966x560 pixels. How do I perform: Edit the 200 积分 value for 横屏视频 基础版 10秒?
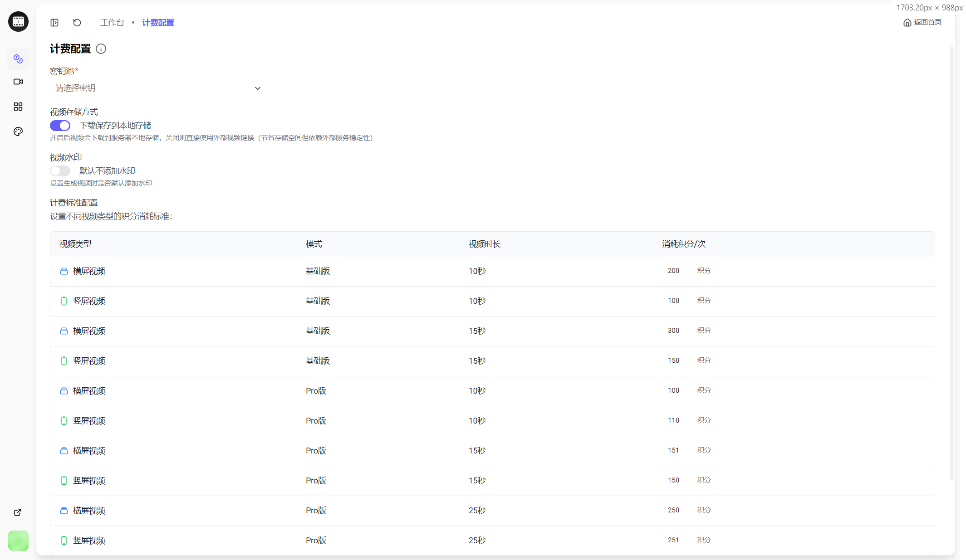(673, 271)
